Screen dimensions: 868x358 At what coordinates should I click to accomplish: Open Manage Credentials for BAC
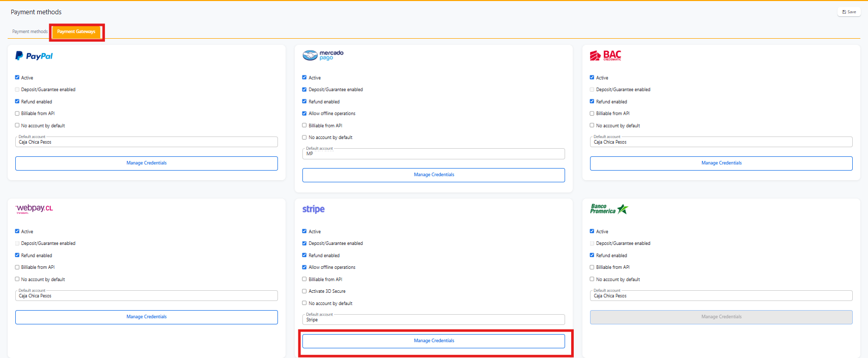[x=721, y=163]
